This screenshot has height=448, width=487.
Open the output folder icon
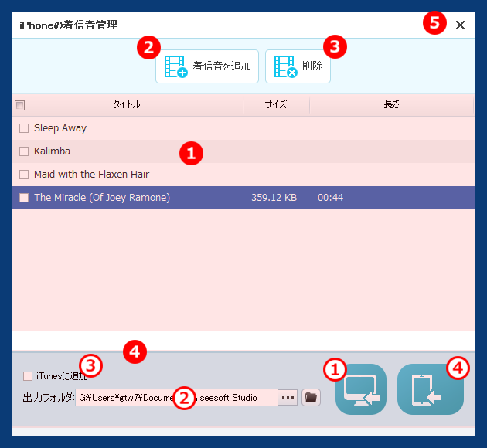[311, 398]
